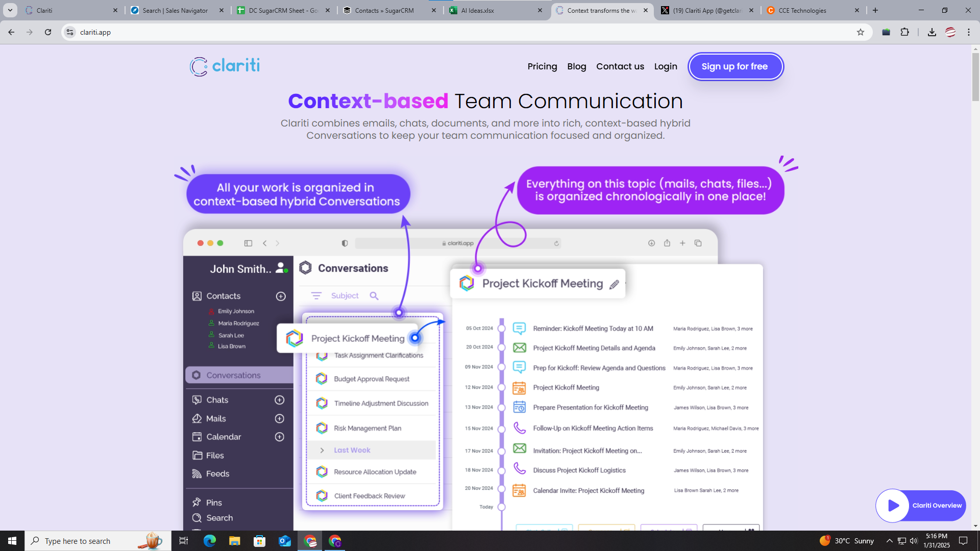Reload the clariti.app page

pos(48,32)
